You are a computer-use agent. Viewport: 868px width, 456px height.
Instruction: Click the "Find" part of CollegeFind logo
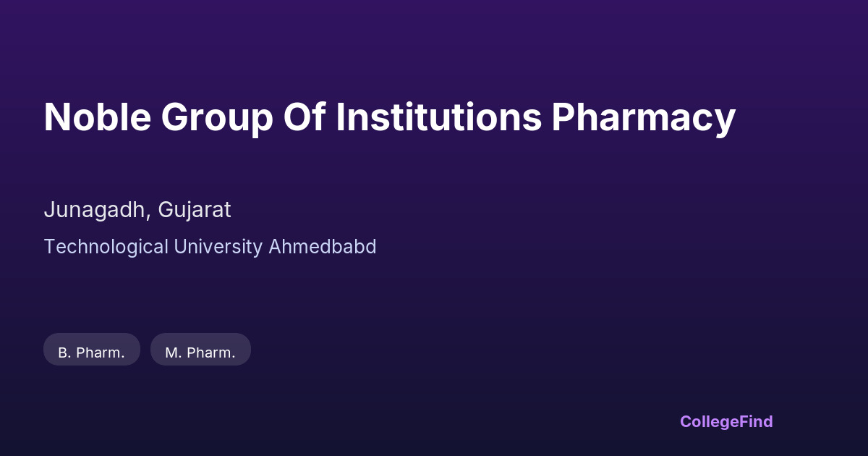point(756,421)
